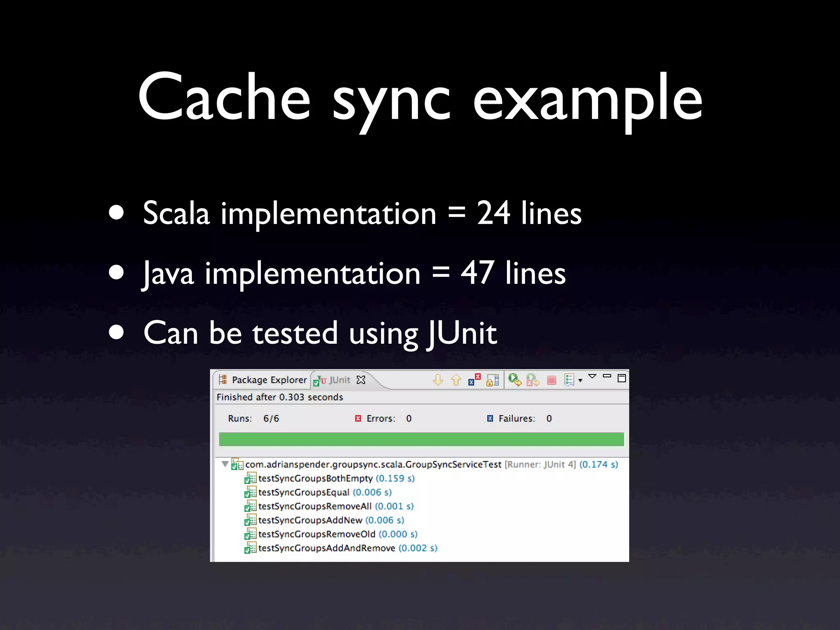Minimize the JUnit view panel

(607, 376)
